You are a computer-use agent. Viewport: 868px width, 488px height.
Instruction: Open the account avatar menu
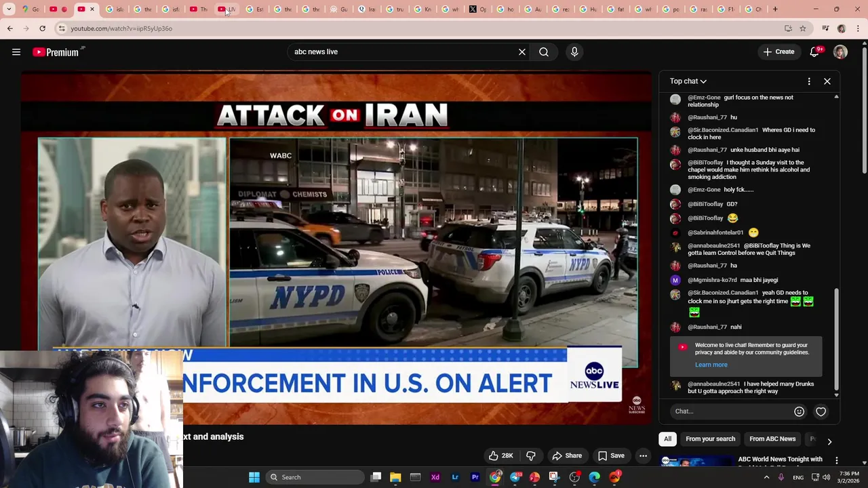pos(840,52)
